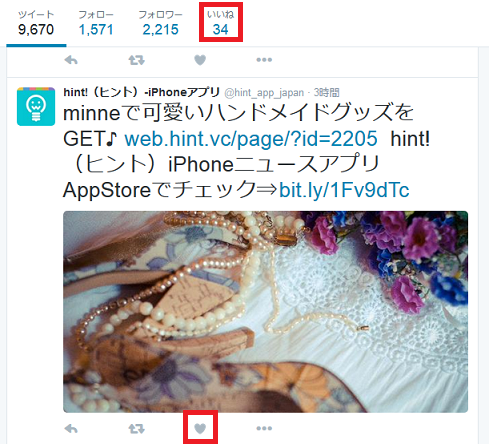Reply to the previous tweet above

click(x=71, y=60)
